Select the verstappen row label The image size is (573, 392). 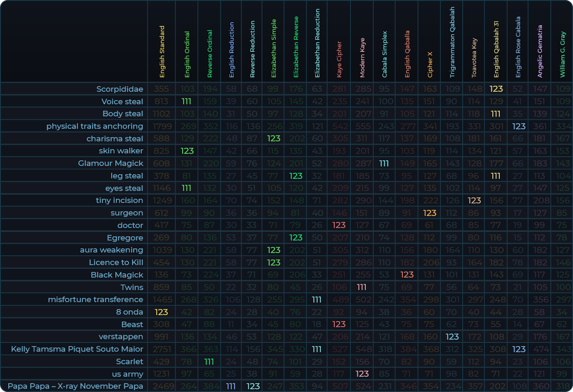[121, 336]
